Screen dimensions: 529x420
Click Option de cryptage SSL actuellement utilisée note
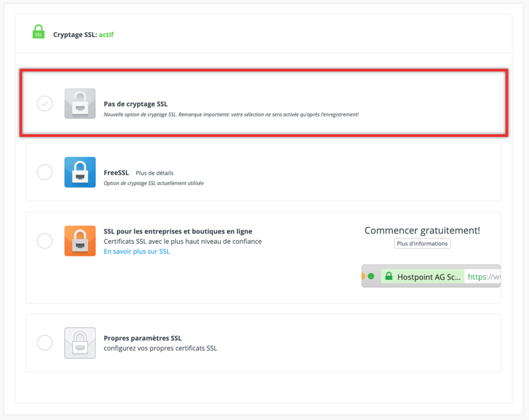click(153, 183)
